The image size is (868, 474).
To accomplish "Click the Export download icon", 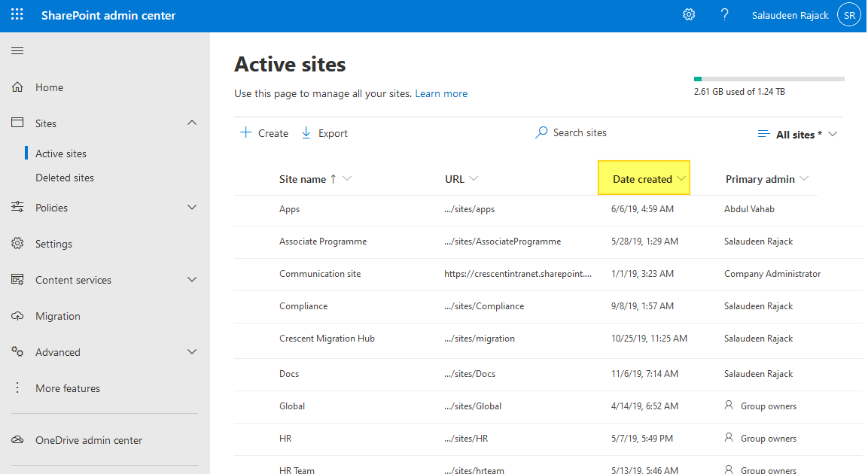I will pyautogui.click(x=306, y=132).
